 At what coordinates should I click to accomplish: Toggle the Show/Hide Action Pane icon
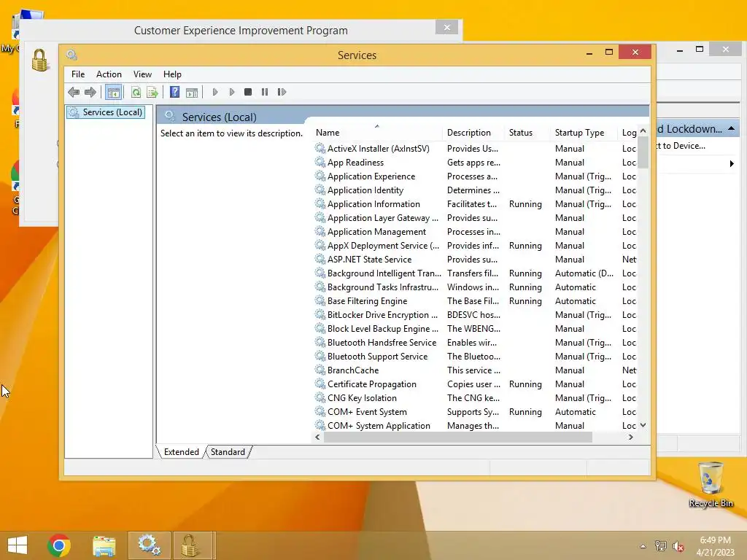(192, 93)
